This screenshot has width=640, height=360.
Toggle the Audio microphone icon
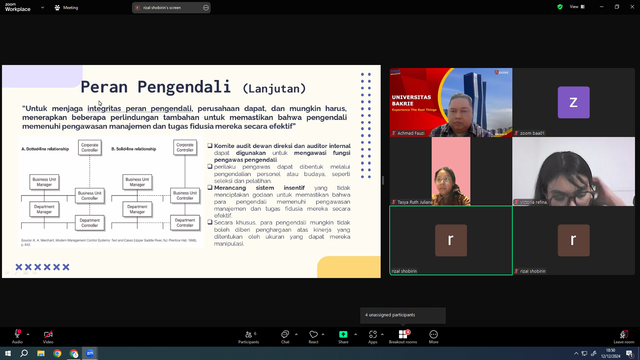click(17, 336)
